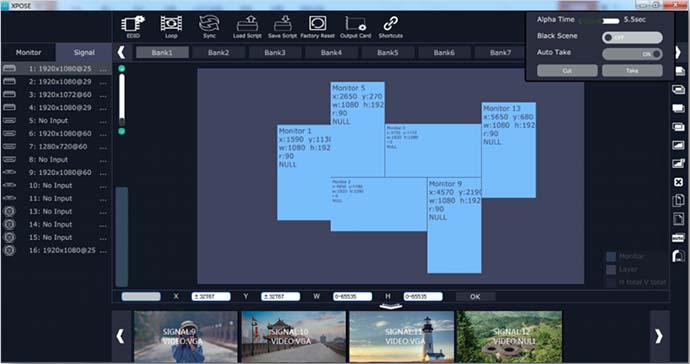Click the round icon beside signal 16
The height and width of the screenshot is (364, 690).
9,250
